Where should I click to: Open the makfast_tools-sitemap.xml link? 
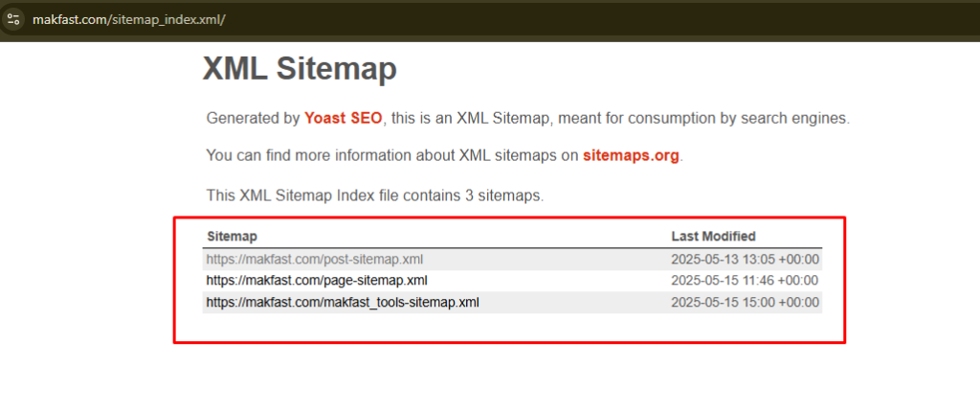click(x=343, y=303)
